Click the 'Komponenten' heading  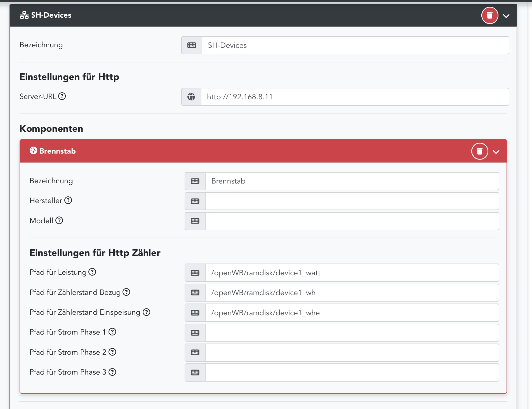(x=51, y=129)
